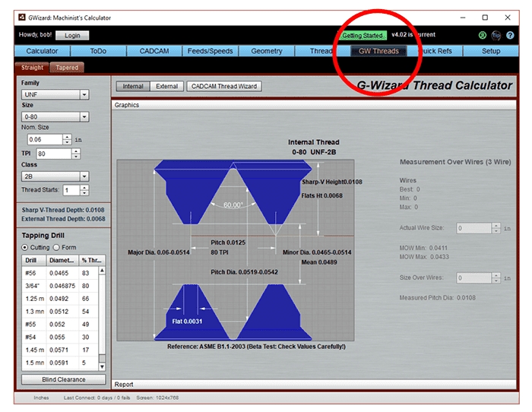Click the Diamet... column header
532x412 pixels.
(62, 260)
